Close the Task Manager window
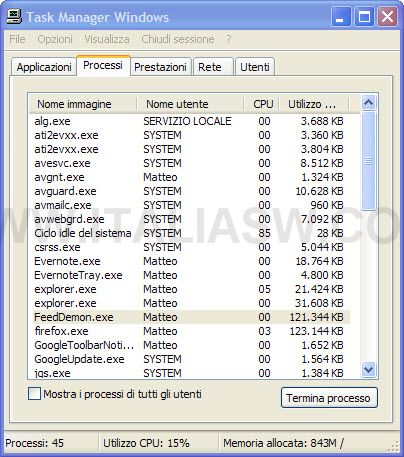The height and width of the screenshot is (457, 404). (387, 17)
